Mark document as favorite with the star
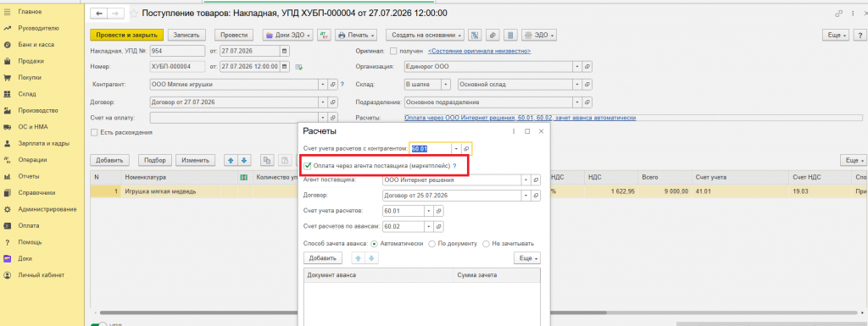868x326 pixels. click(x=133, y=14)
